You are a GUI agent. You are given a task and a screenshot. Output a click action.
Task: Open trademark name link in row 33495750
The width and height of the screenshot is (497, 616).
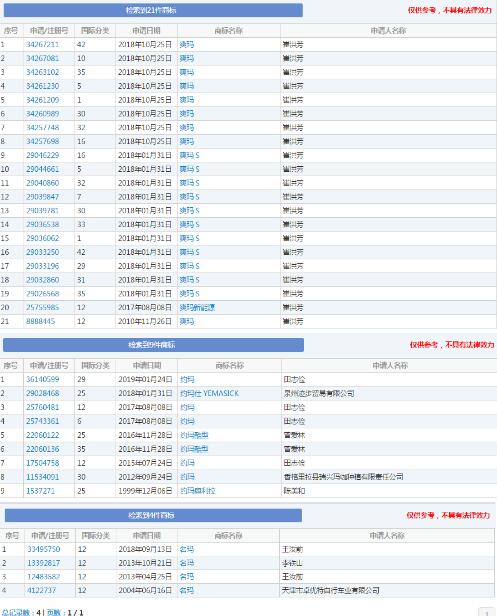point(187,549)
